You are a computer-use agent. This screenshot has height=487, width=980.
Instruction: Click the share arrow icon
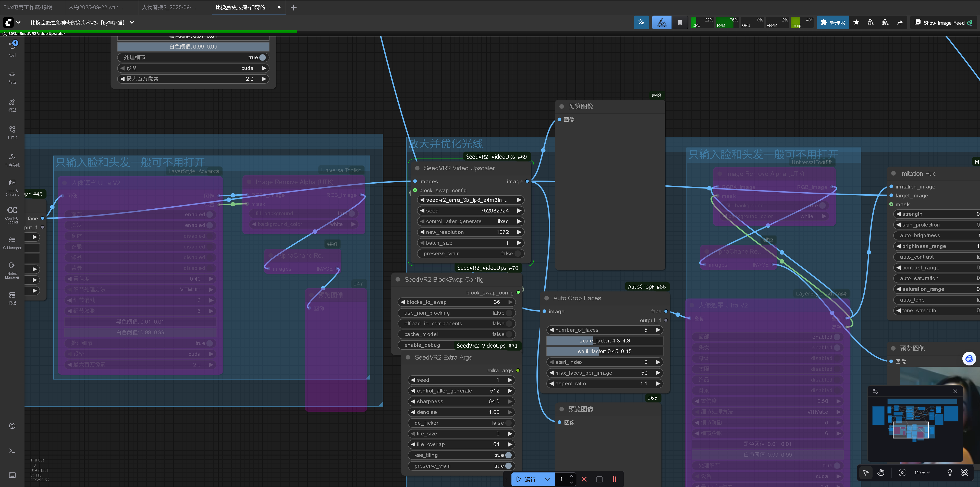pyautogui.click(x=900, y=22)
